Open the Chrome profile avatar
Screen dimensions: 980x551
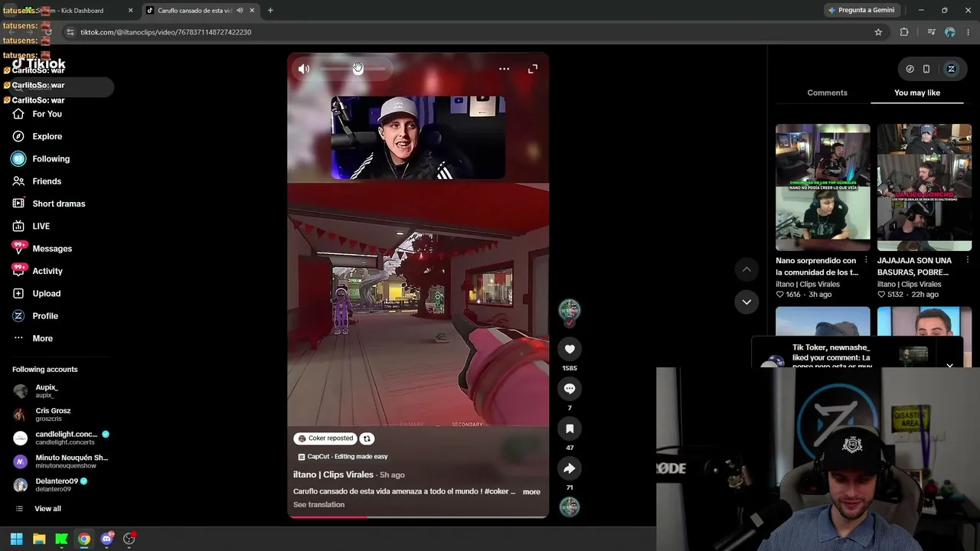pyautogui.click(x=950, y=32)
